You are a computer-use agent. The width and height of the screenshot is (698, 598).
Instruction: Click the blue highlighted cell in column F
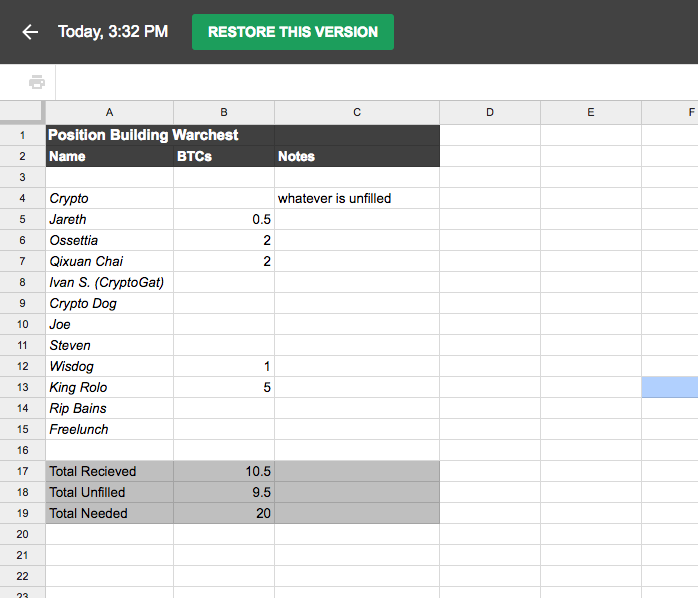(670, 387)
